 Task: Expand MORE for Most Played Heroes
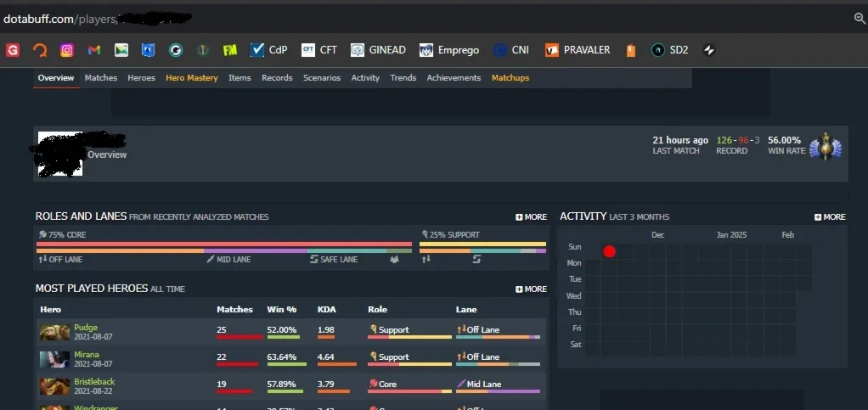tap(531, 289)
